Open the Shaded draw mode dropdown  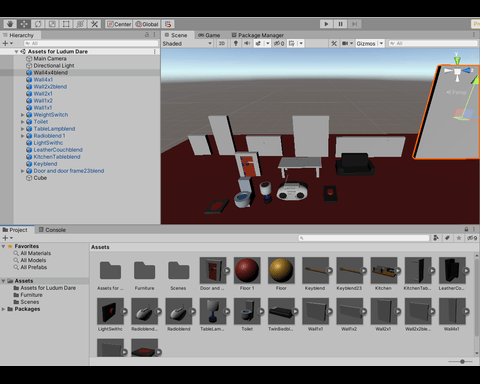point(187,43)
